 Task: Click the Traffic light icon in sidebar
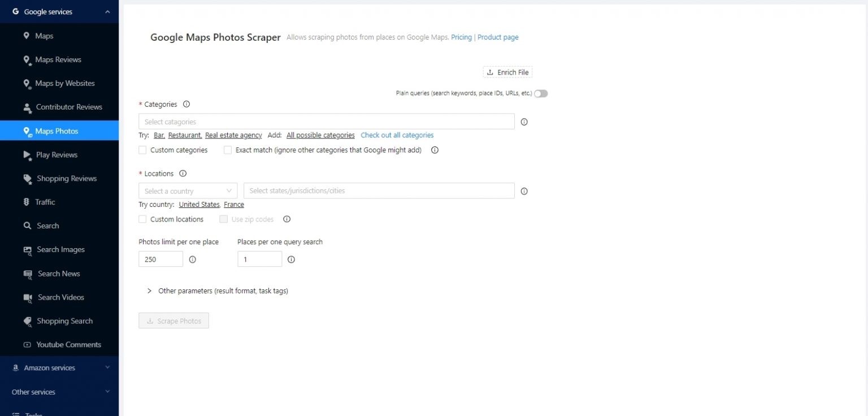[x=27, y=202]
